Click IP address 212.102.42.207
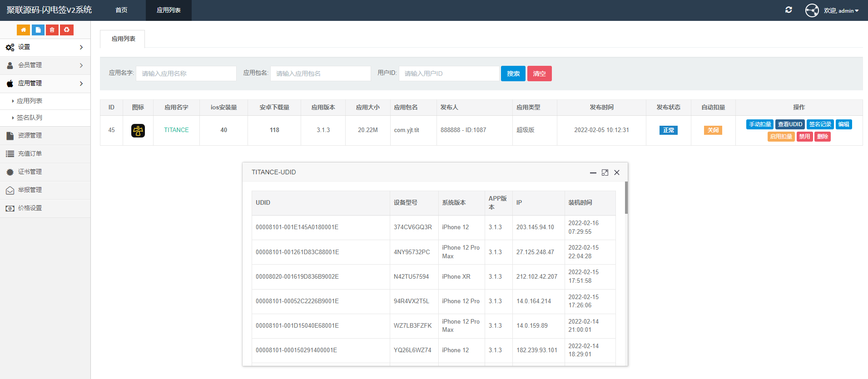The image size is (868, 379). [x=537, y=277]
